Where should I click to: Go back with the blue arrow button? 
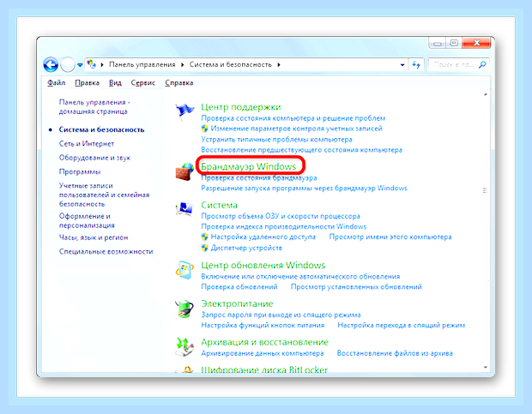(x=51, y=64)
